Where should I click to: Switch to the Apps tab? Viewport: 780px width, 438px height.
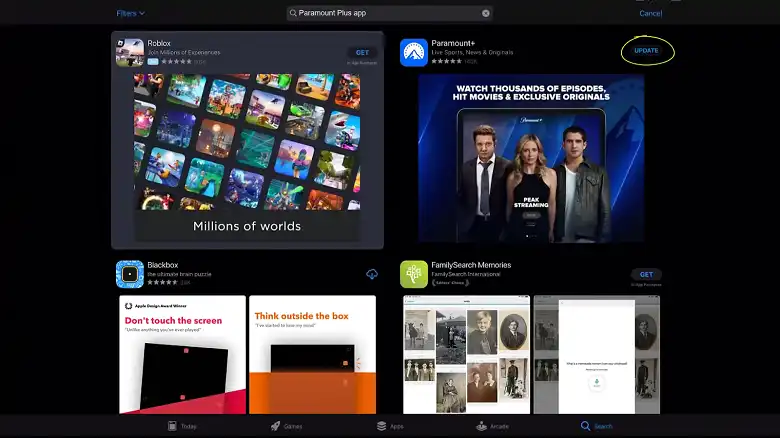pos(390,426)
